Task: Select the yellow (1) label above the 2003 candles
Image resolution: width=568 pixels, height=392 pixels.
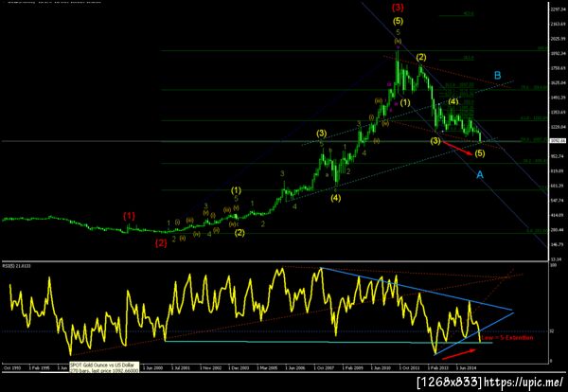Action: click(236, 189)
